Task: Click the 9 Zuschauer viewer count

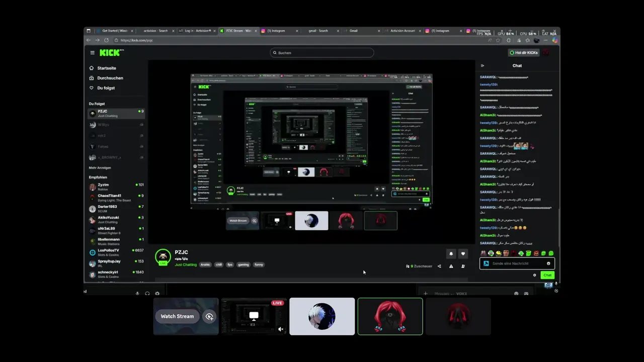Action: (x=419, y=266)
